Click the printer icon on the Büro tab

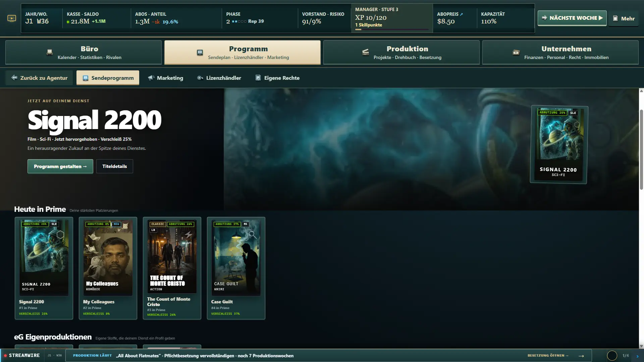coord(50,52)
